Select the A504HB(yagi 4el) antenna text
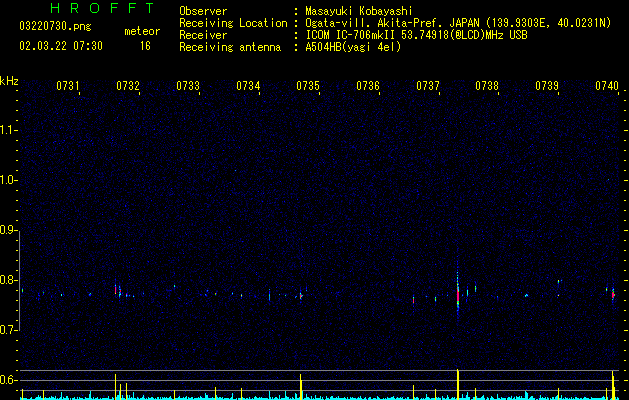The height and width of the screenshot is (400, 629). point(353,47)
